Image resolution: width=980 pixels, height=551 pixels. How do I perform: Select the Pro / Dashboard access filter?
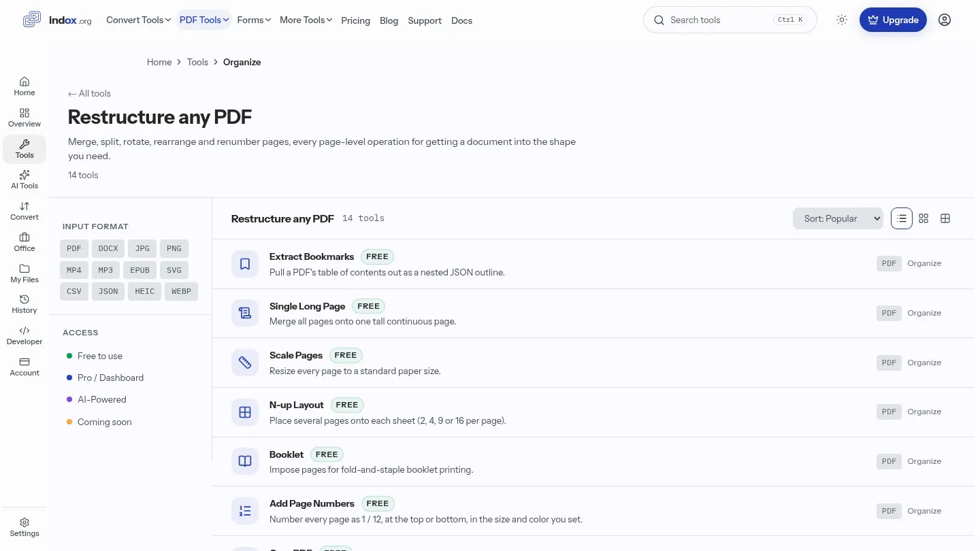(x=105, y=378)
